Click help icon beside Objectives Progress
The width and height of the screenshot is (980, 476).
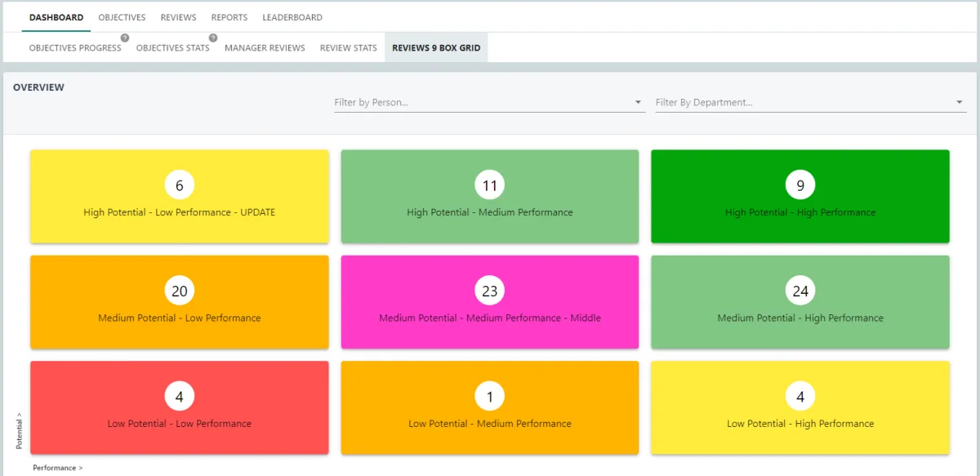pyautogui.click(x=125, y=38)
